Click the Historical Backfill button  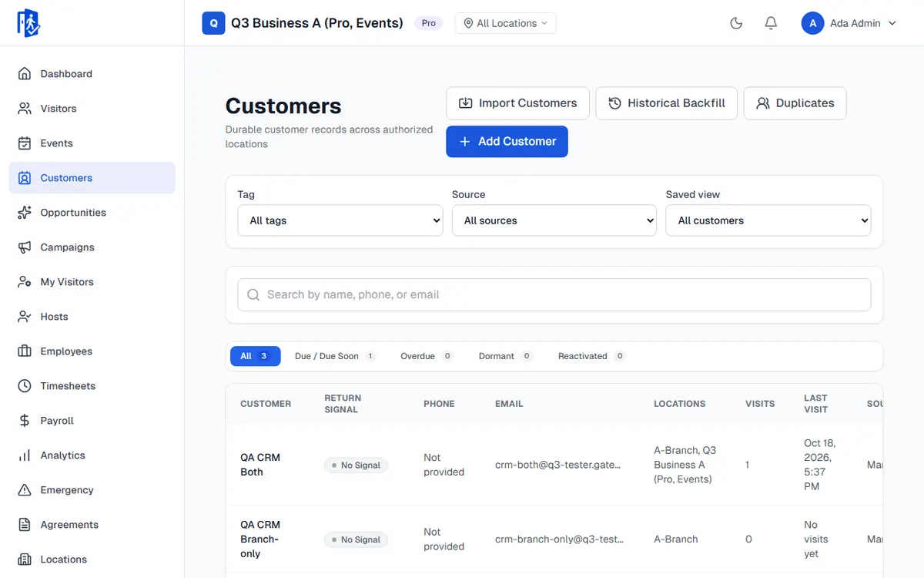pyautogui.click(x=667, y=103)
